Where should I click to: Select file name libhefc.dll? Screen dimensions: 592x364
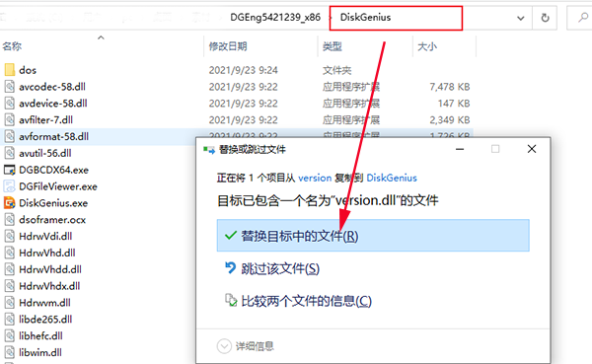click(x=41, y=335)
